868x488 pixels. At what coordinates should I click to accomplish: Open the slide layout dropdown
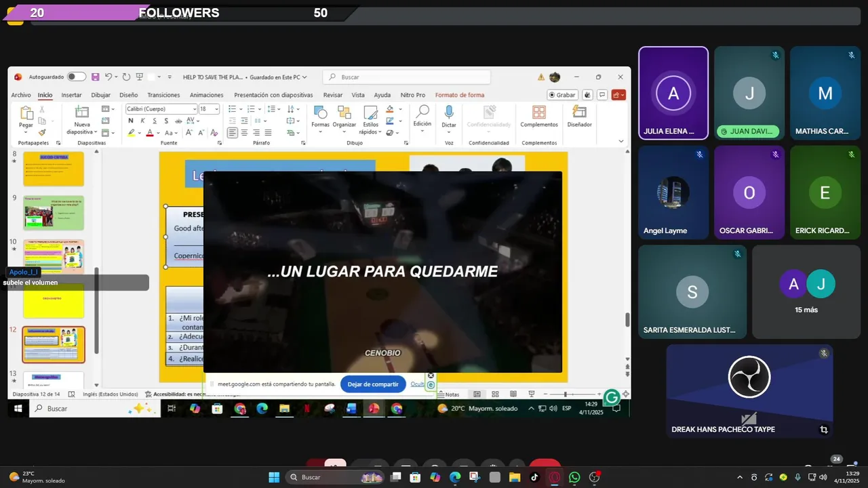107,109
